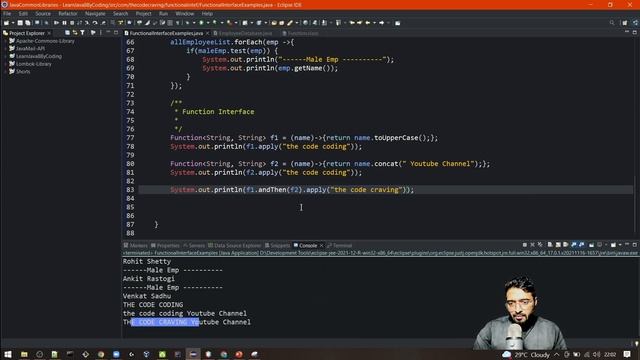Click the Save toolbar icon
The height and width of the screenshot is (360, 640).
20,23
